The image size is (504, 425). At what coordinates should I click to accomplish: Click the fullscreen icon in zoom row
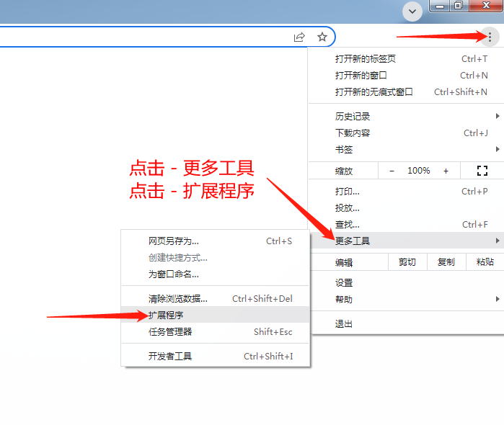(482, 171)
